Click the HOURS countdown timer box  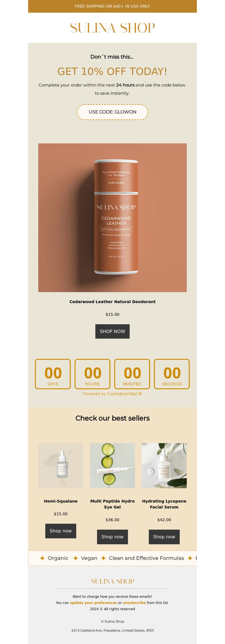click(x=93, y=374)
